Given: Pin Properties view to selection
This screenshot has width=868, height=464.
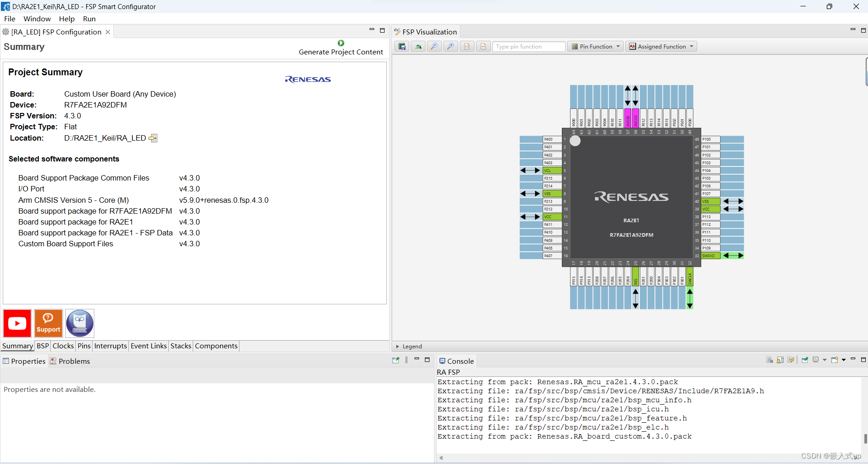Looking at the screenshot, I should coord(395,360).
